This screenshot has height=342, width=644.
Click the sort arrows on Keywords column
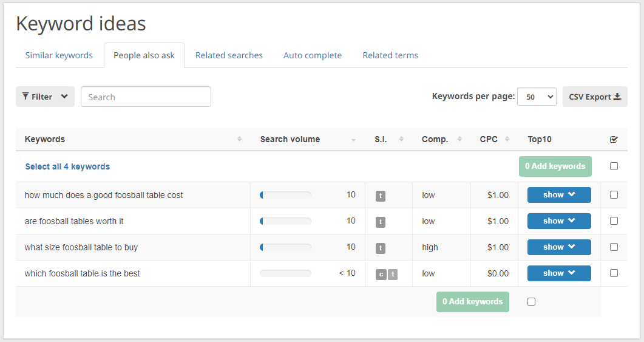tap(239, 139)
